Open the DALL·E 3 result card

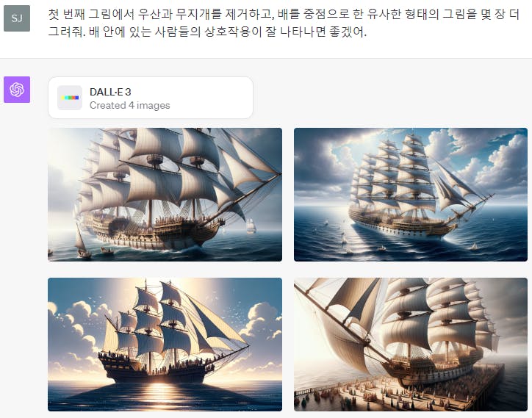[x=151, y=98]
